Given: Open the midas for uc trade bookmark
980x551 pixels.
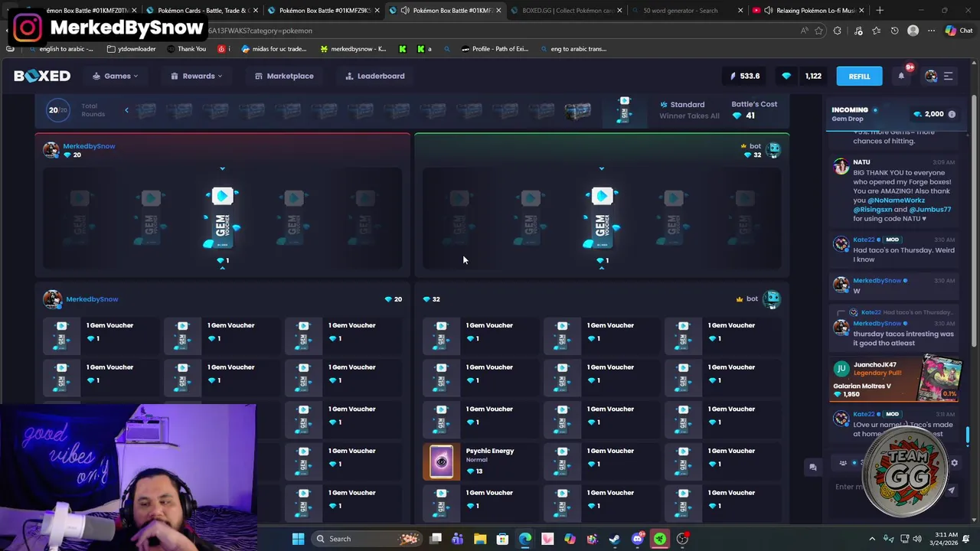Looking at the screenshot, I should [x=274, y=49].
